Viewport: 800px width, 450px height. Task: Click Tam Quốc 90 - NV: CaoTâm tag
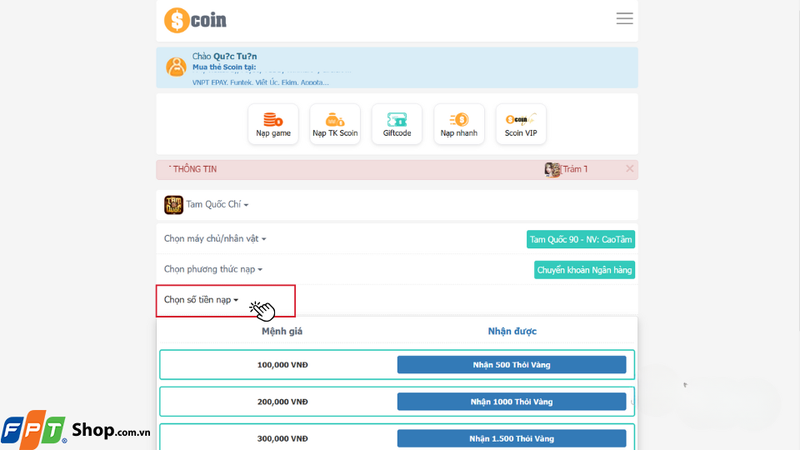click(581, 239)
